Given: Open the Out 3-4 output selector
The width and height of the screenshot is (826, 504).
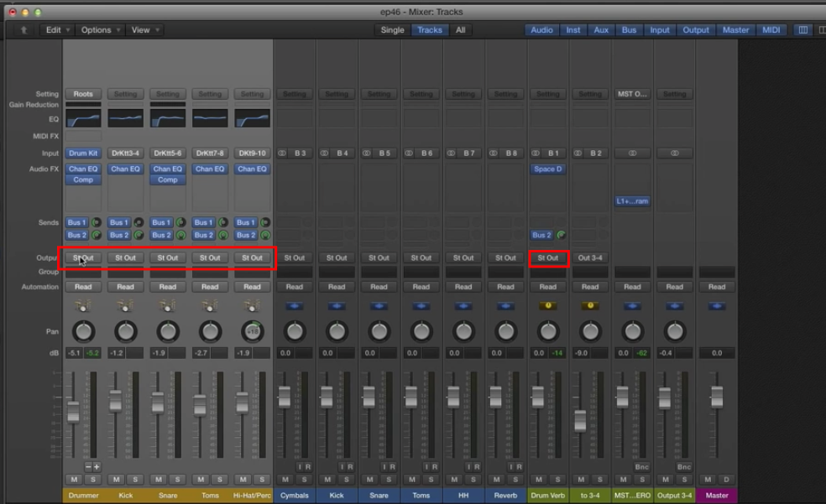Looking at the screenshot, I should (590, 257).
